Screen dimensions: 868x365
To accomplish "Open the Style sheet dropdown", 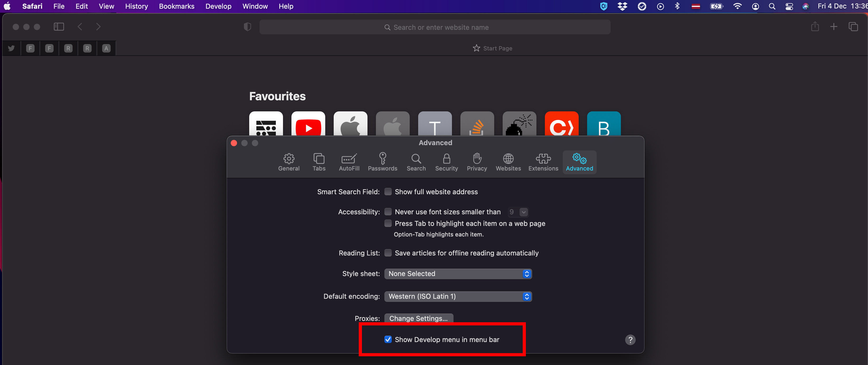I will (457, 274).
